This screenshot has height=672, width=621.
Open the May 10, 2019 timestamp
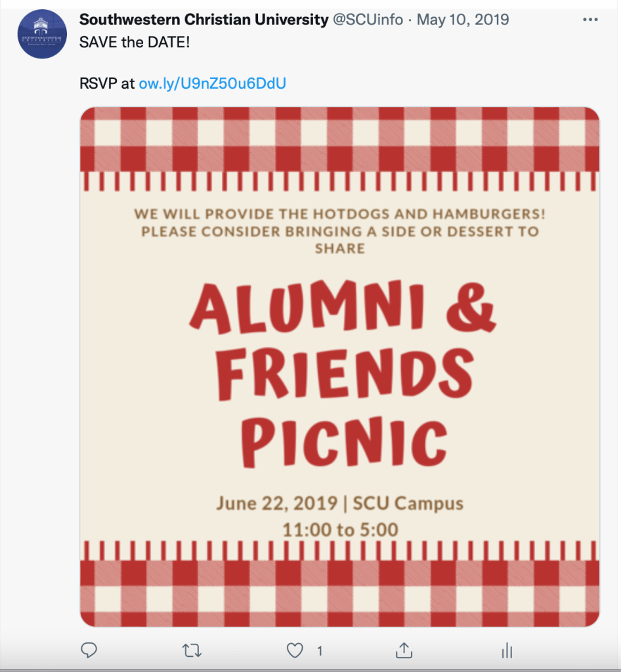point(463,20)
